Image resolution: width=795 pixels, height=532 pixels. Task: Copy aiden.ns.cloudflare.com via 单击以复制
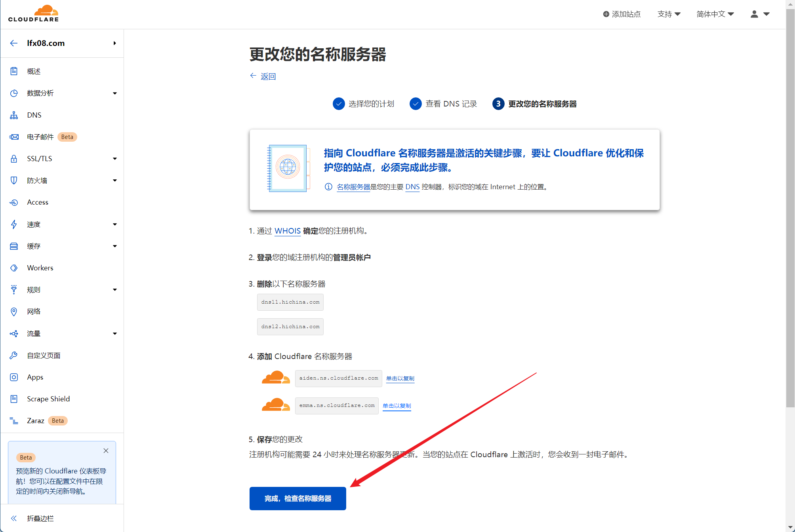(x=400, y=378)
